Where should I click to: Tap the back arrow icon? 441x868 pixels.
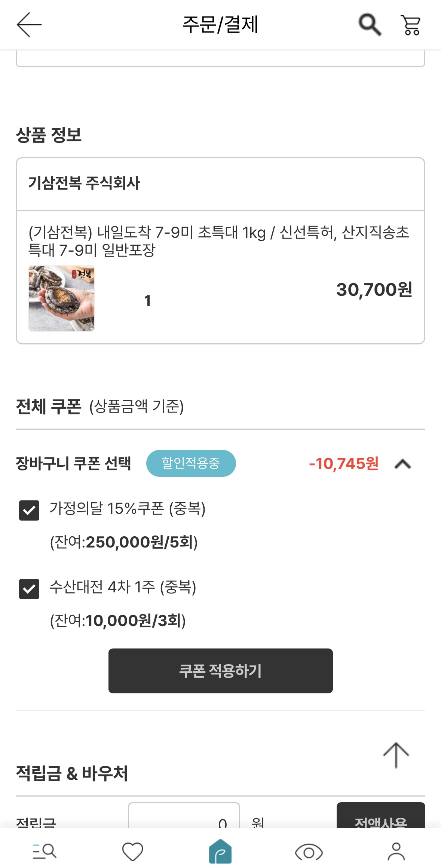tap(29, 25)
